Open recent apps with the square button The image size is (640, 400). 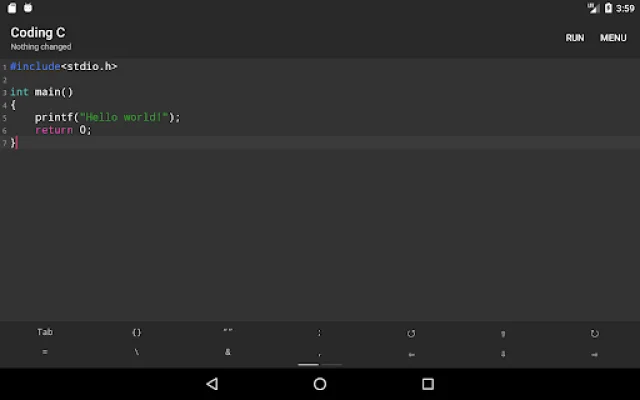click(x=428, y=384)
